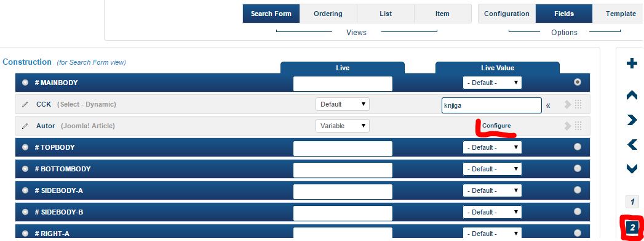This screenshot has height=241, width=644.
Task: Select the SIDEBODY-B radio button
Action: (x=578, y=211)
